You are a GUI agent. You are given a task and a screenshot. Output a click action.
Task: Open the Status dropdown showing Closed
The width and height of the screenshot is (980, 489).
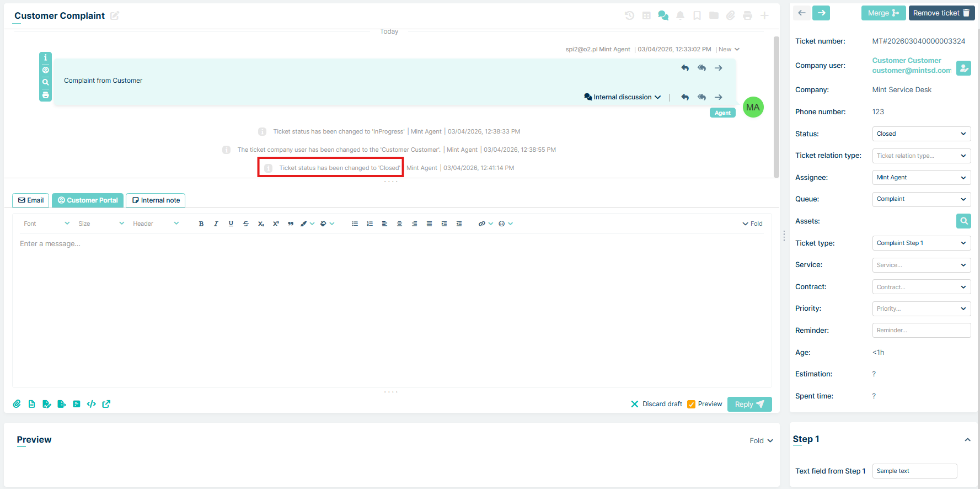click(921, 134)
